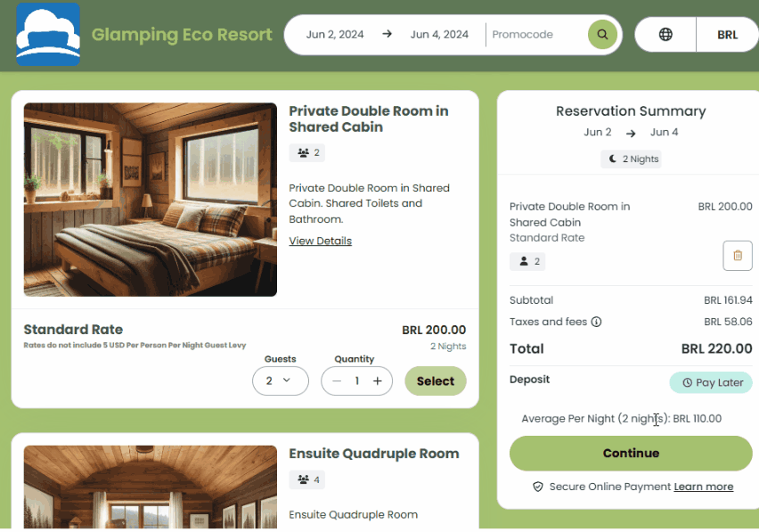Open the Jun 4, 2024 check-out date picker
759x532 pixels.
[x=439, y=35]
